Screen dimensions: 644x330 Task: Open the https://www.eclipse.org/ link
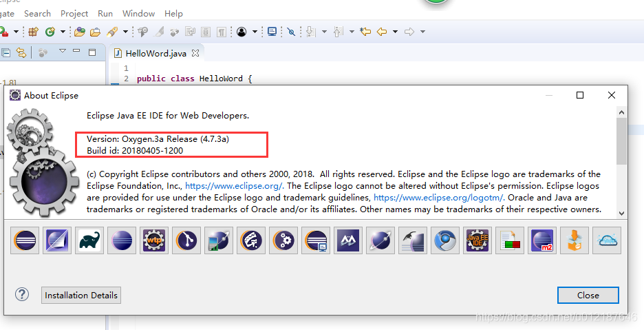(x=235, y=186)
